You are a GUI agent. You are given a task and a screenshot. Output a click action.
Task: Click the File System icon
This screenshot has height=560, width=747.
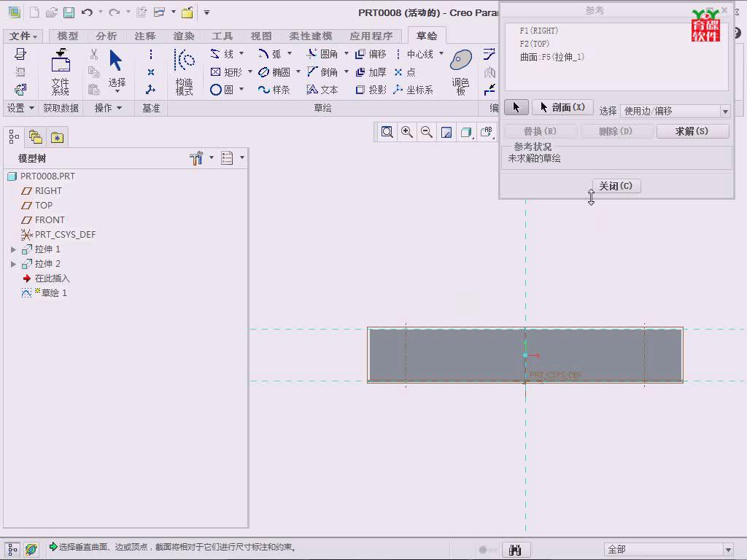point(61,71)
